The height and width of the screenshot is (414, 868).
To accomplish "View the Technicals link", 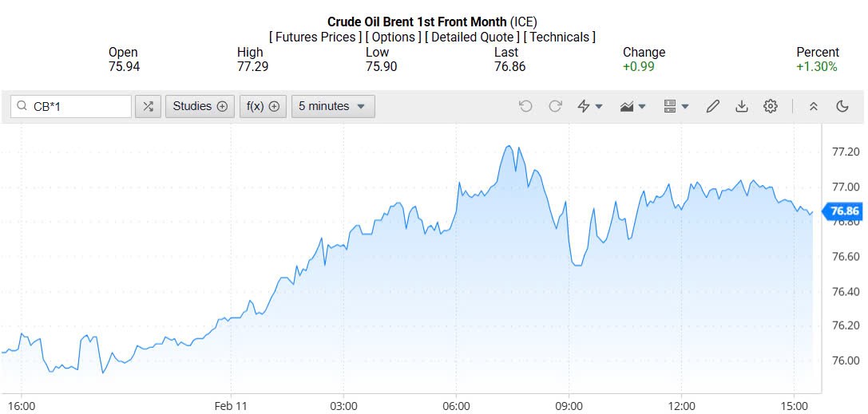I will coord(559,37).
